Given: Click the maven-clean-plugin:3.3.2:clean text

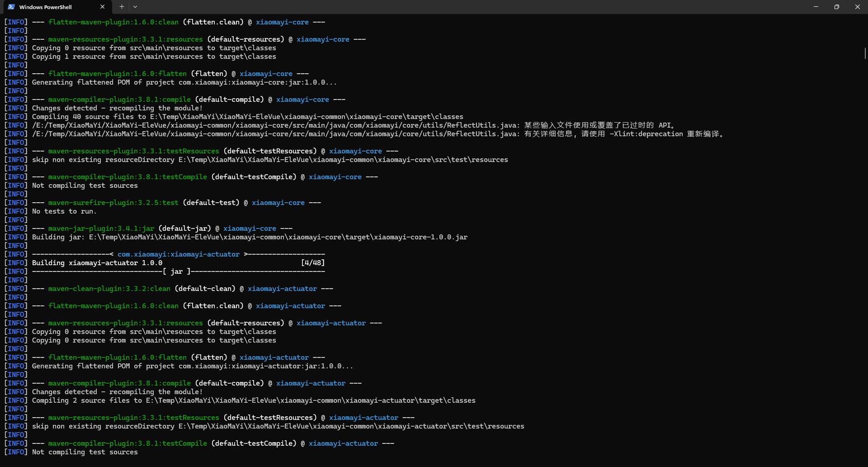Looking at the screenshot, I should coord(109,289).
